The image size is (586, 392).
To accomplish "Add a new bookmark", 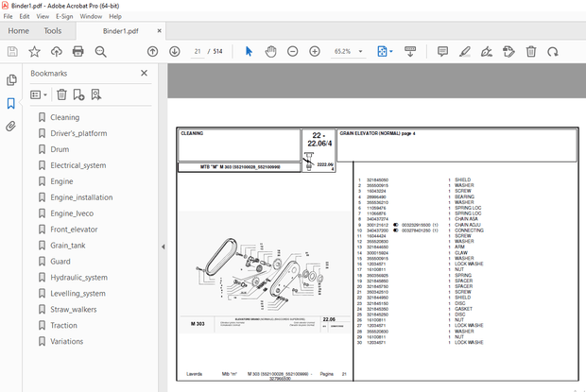I will pyautogui.click(x=78, y=94).
